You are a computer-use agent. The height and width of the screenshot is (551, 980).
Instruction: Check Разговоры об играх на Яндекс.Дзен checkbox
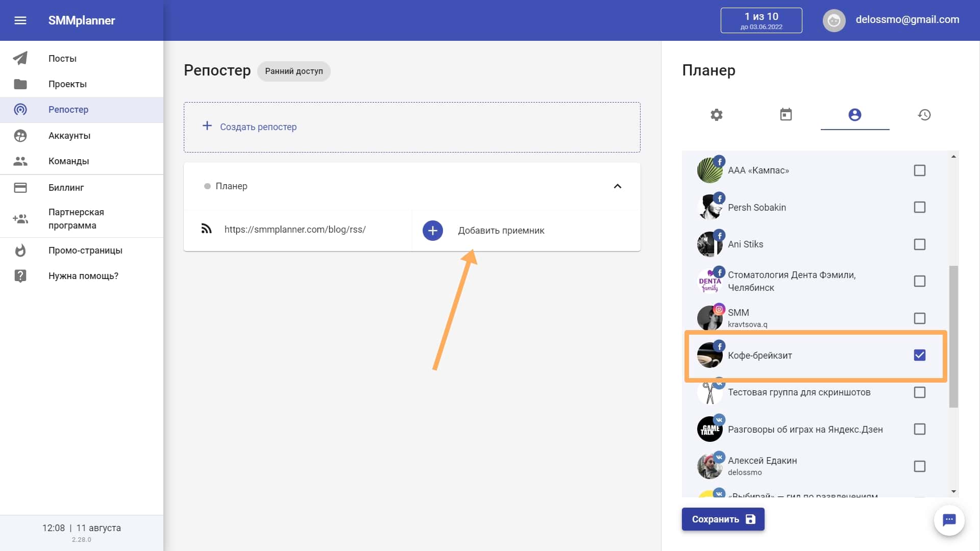coord(920,429)
